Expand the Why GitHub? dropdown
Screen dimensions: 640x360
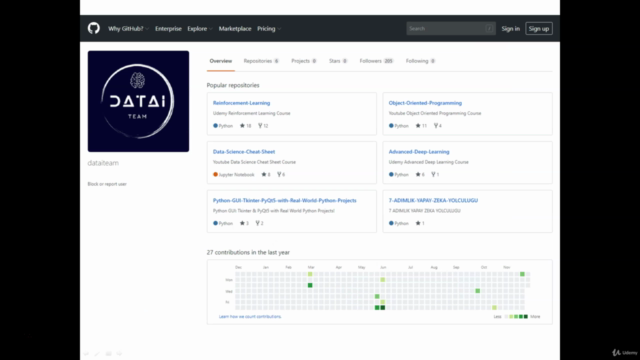click(x=128, y=29)
